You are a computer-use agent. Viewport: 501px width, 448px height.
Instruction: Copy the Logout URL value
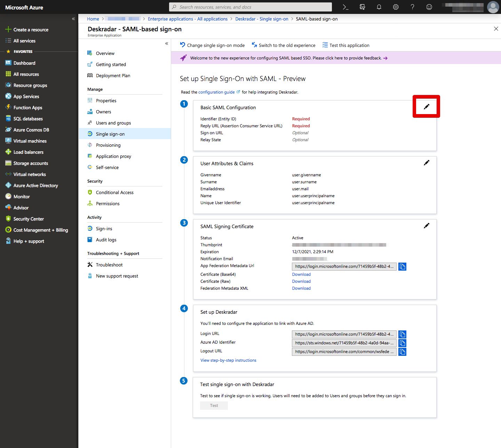(402, 352)
